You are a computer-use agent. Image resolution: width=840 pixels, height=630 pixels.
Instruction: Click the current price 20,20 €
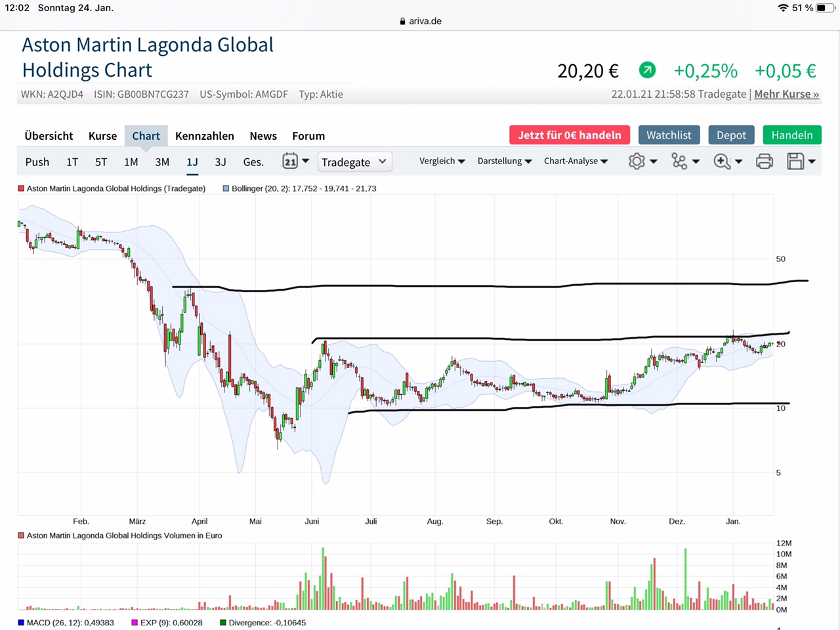[588, 71]
